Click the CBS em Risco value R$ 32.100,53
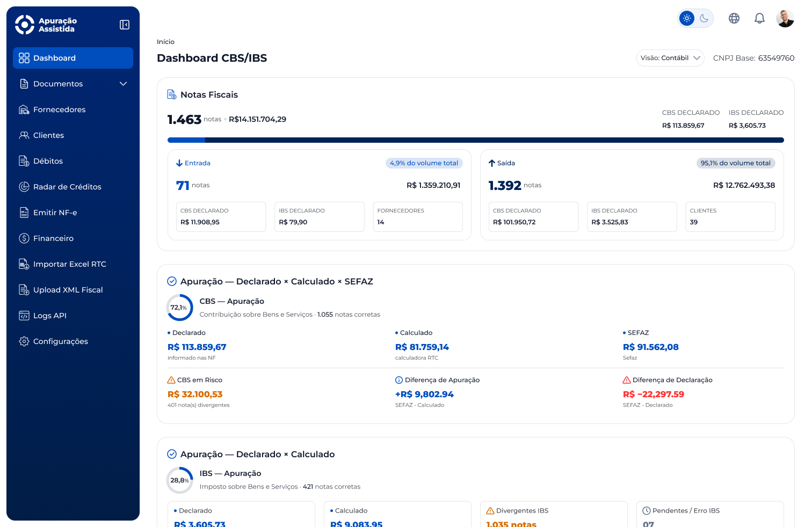The width and height of the screenshot is (812, 527). pyautogui.click(x=195, y=394)
